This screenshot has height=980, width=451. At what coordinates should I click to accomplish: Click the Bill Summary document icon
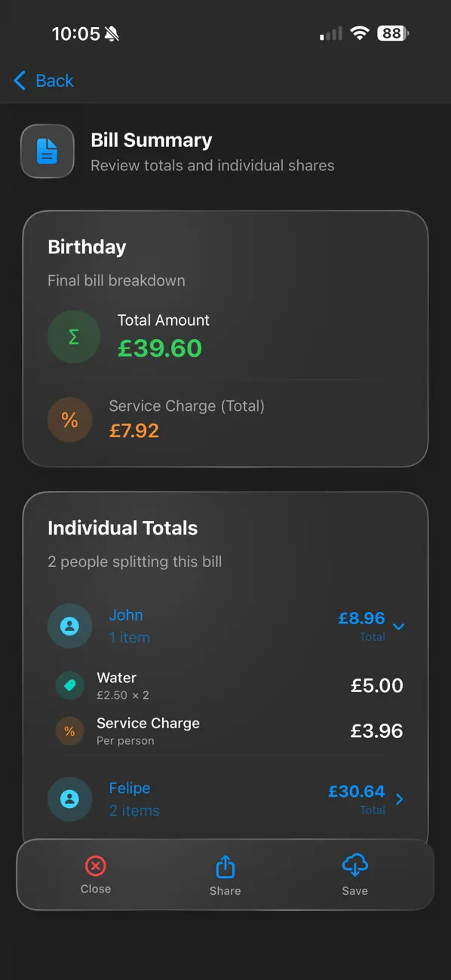pos(47,151)
